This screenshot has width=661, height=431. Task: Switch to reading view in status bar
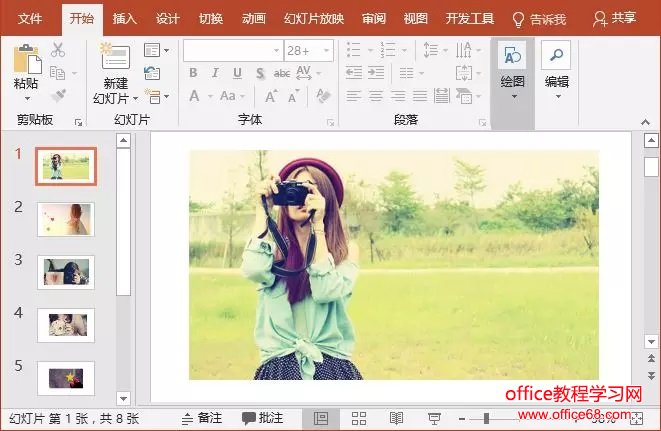coord(397,418)
